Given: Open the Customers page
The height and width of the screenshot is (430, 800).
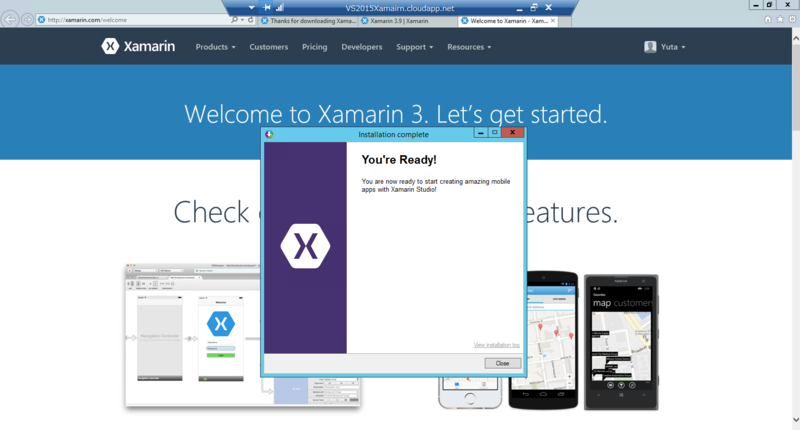Looking at the screenshot, I should pyautogui.click(x=268, y=47).
